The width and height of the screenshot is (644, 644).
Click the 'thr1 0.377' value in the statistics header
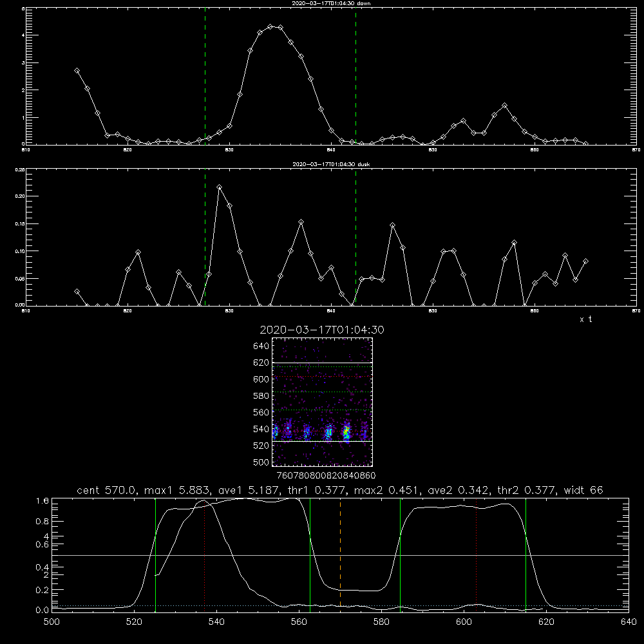point(319,490)
